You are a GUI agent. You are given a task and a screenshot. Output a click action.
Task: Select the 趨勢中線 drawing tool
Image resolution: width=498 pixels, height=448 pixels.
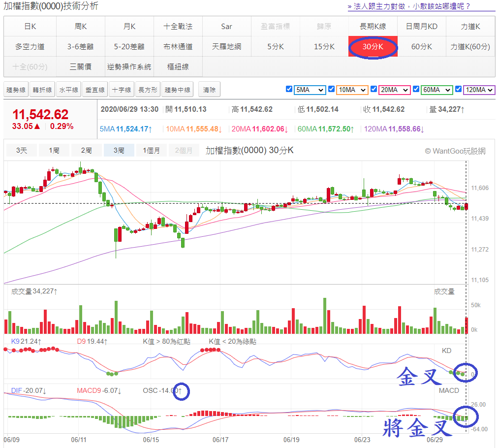(x=177, y=90)
